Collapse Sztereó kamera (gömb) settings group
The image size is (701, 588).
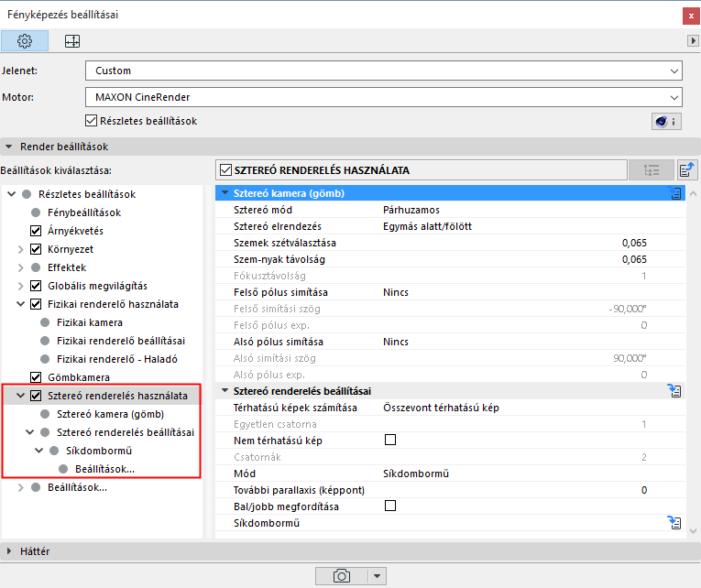pos(225,193)
